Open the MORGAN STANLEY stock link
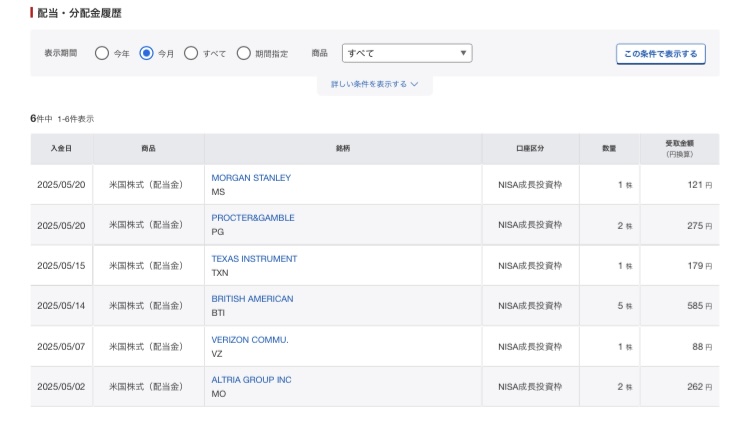Image resolution: width=750 pixels, height=424 pixels. 251,178
